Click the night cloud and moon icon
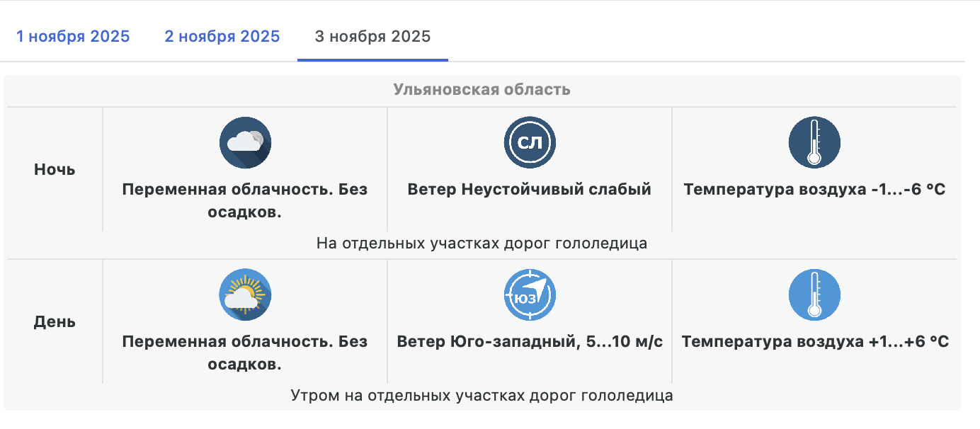The image size is (980, 429). click(x=245, y=143)
